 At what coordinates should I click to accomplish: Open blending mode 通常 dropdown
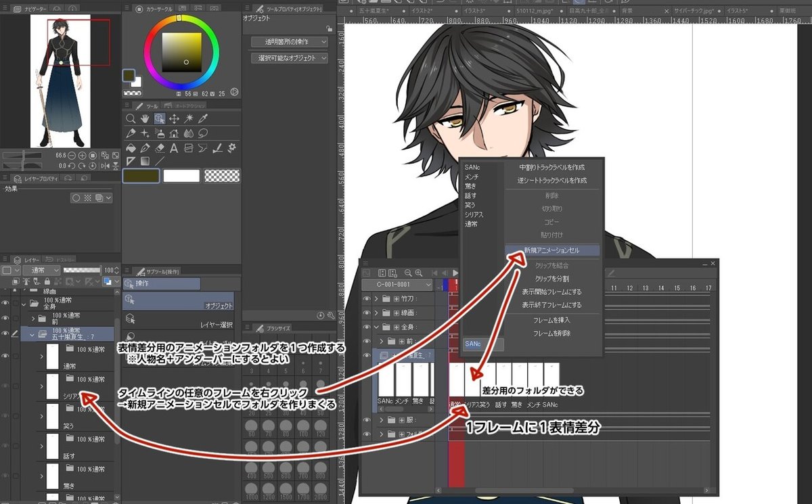[41, 270]
